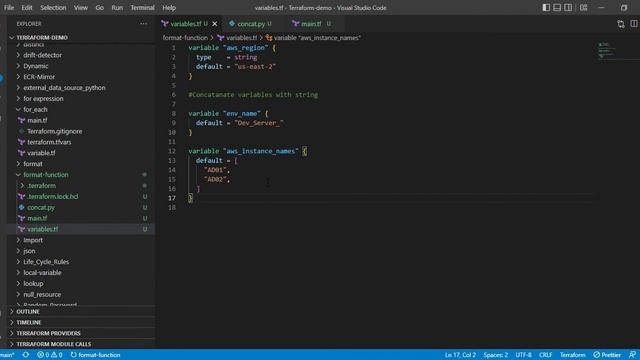Click the synchronize changes icon
640x360 pixels.
[26, 355]
